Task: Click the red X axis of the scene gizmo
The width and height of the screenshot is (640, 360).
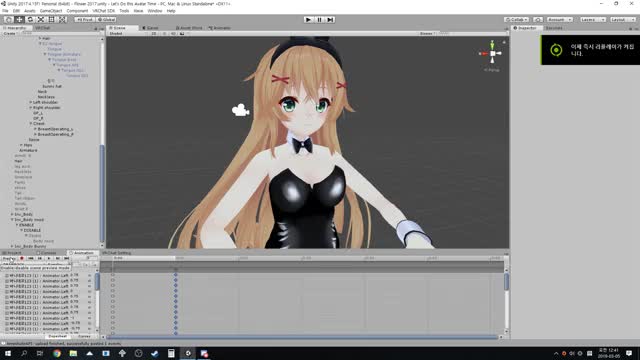Action: pyautogui.click(x=484, y=53)
